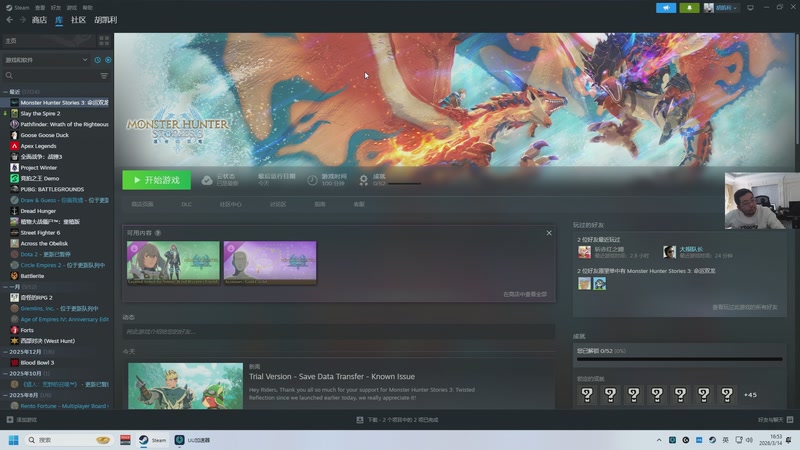Open the DLC tab
Viewport: 800px width, 450px height.
[186, 204]
